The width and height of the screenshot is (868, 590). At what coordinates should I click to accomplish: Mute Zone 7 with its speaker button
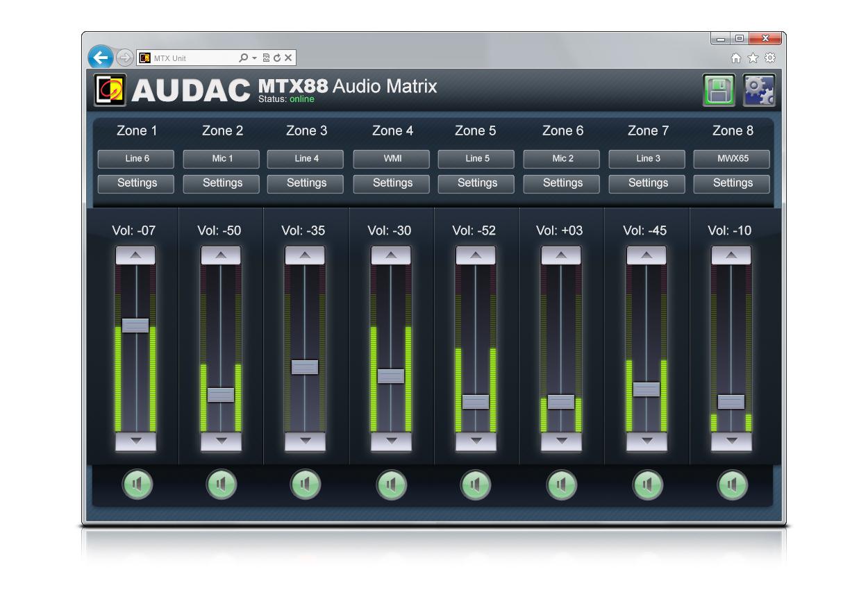[647, 484]
